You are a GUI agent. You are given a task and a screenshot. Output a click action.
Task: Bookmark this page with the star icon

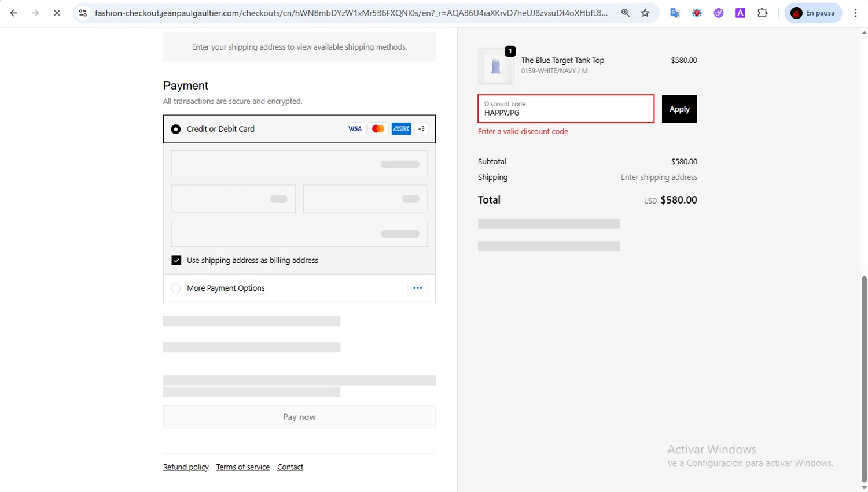[645, 13]
